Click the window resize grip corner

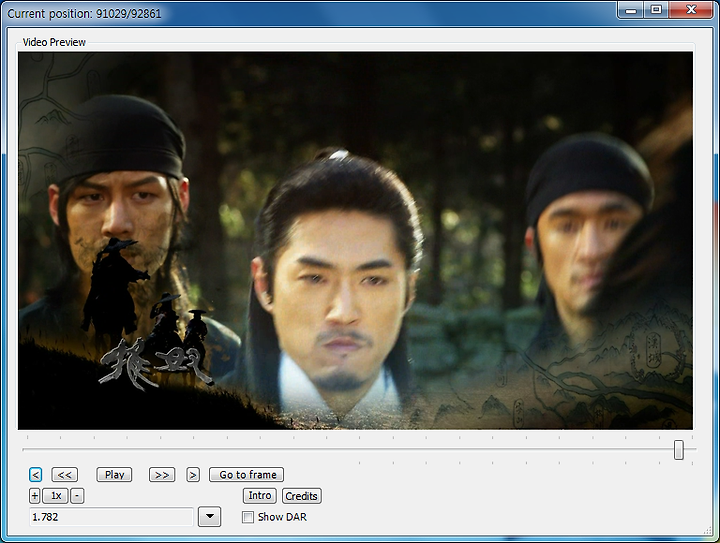708,530
